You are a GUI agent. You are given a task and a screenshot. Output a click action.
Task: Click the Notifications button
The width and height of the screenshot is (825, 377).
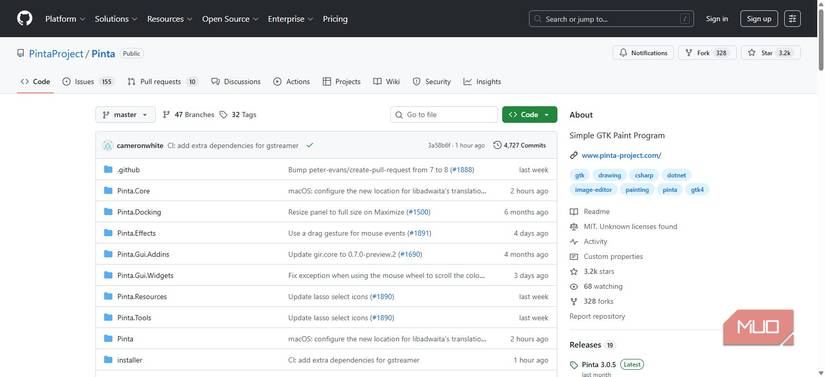(643, 53)
